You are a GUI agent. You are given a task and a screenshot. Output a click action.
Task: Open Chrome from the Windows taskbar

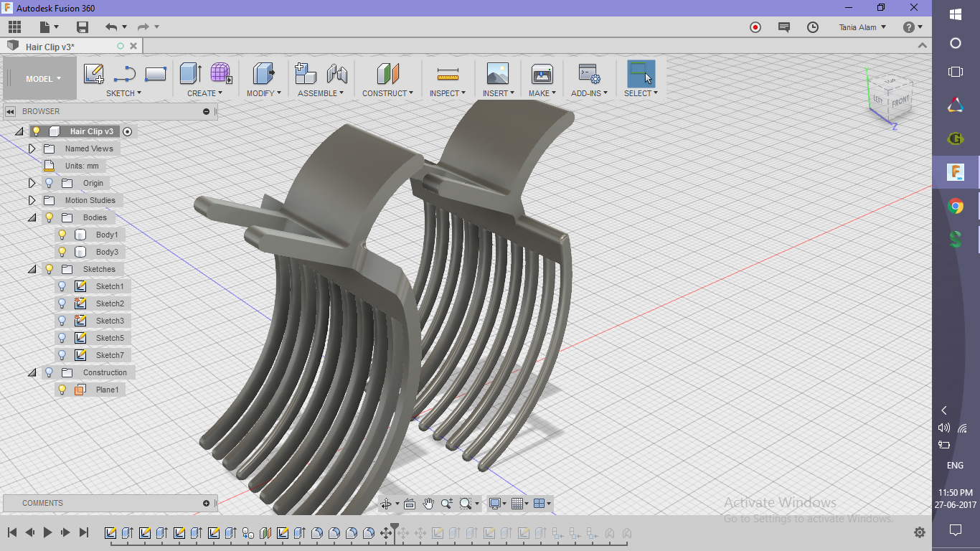pyautogui.click(x=956, y=207)
